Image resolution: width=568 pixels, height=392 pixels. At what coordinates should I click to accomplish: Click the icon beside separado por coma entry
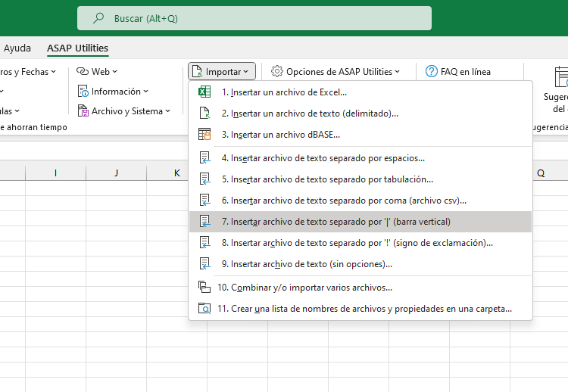(204, 201)
